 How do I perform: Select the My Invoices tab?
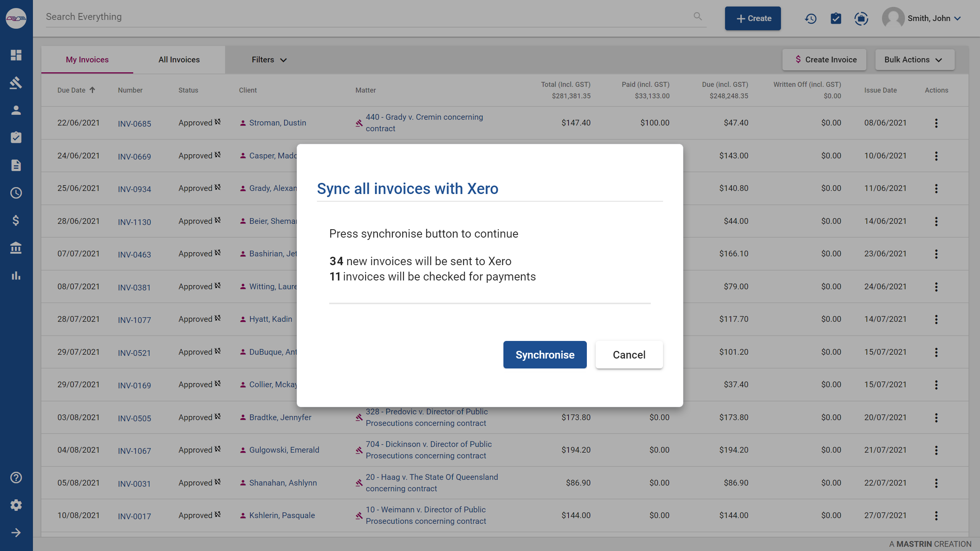87,60
